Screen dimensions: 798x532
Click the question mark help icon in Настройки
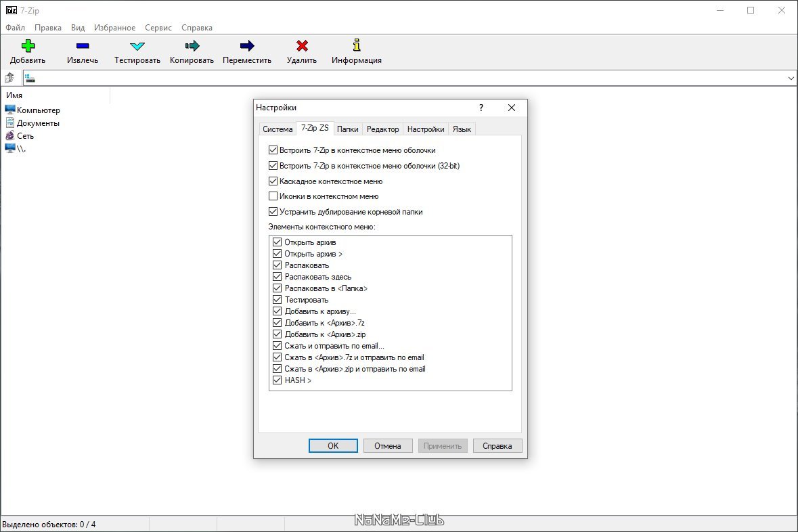tap(481, 108)
